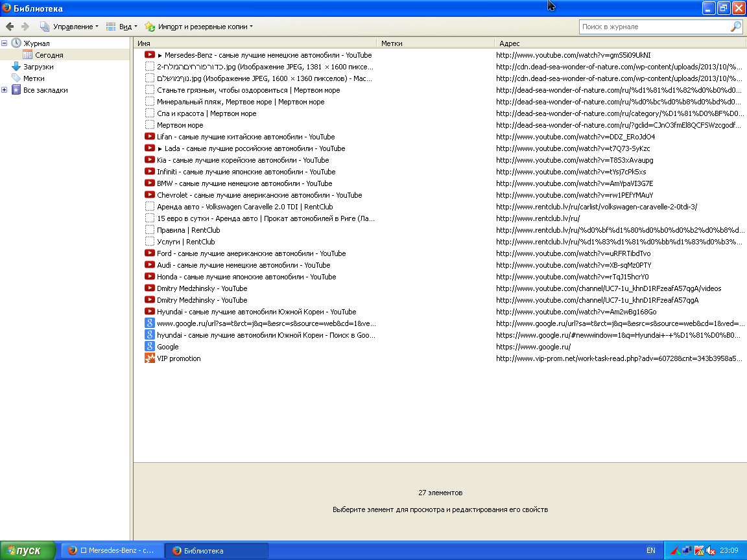Select 'Услуги | RentClub' entry
This screenshot has height=560, width=747.
[x=186, y=241]
